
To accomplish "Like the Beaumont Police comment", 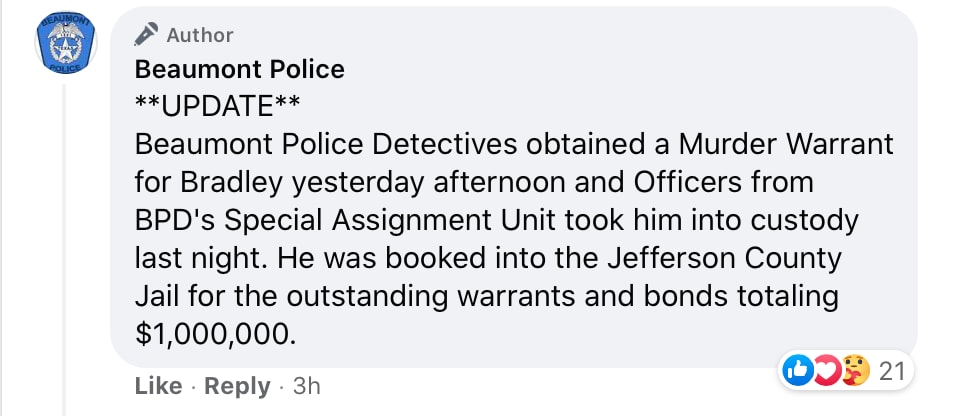I will tap(158, 386).
